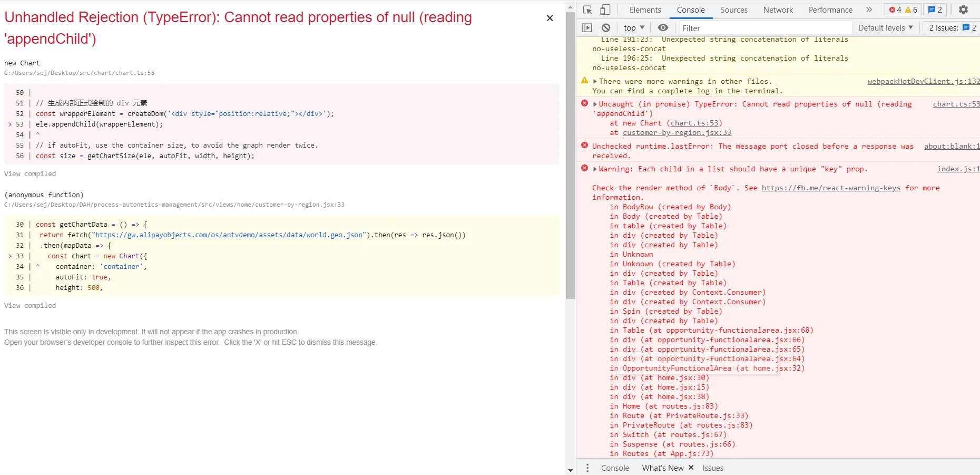Expand the 'There were more warnings' message
The image size is (980, 475).
pos(595,82)
